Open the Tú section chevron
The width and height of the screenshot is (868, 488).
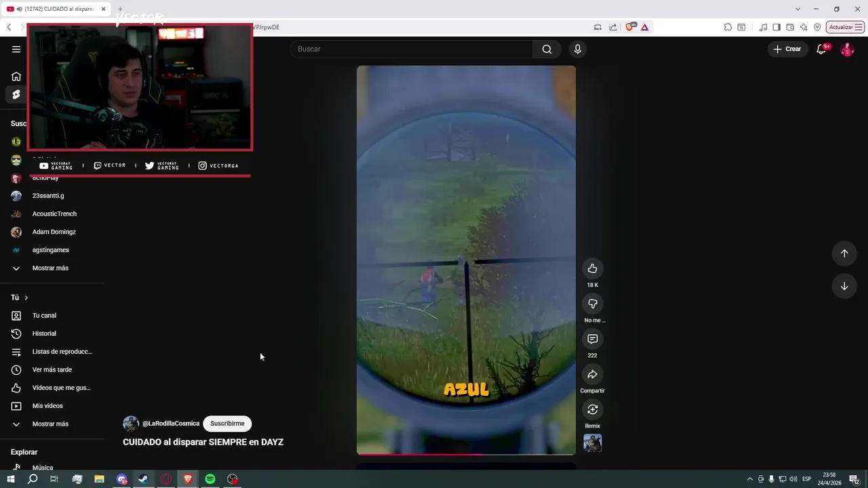tap(26, 298)
